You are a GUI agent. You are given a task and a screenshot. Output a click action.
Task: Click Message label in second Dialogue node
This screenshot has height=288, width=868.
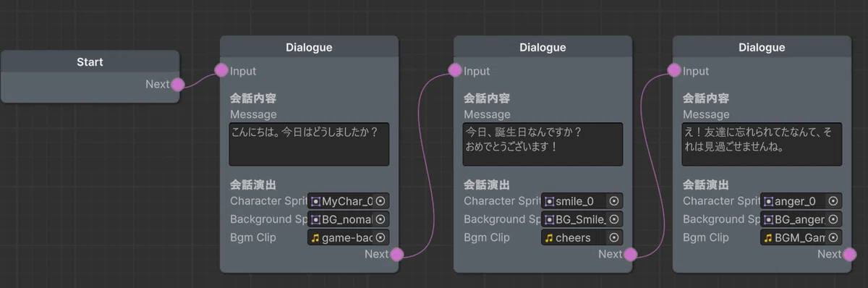487,114
